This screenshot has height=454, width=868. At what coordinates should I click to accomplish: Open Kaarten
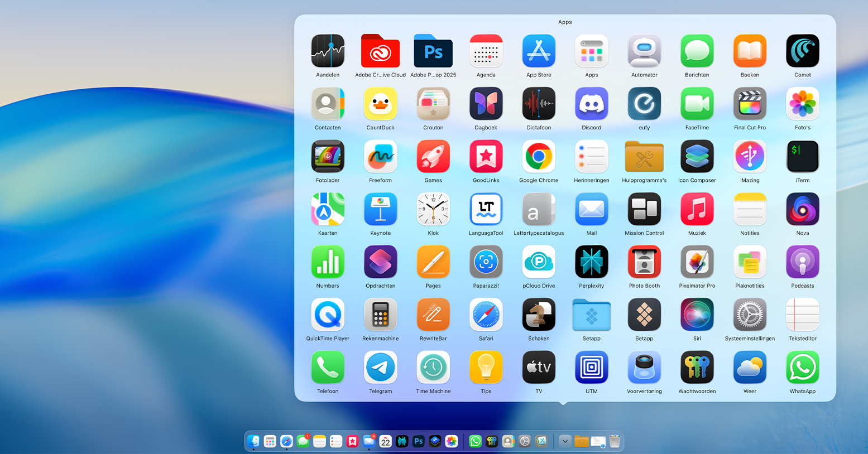click(328, 209)
